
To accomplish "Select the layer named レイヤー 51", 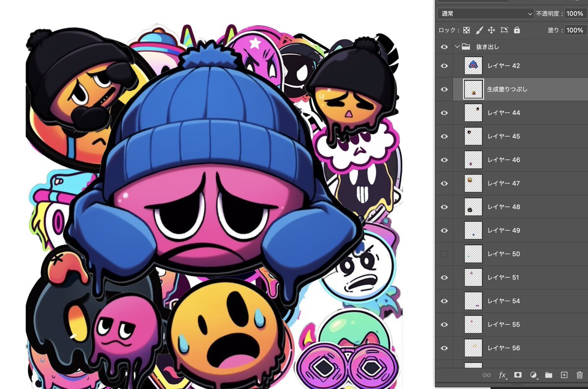I will click(x=504, y=278).
